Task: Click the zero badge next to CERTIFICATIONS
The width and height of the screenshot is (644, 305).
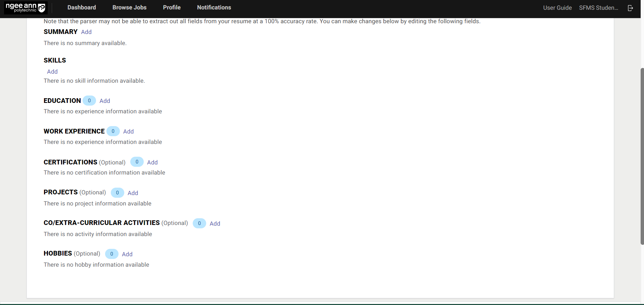Action: click(x=137, y=161)
